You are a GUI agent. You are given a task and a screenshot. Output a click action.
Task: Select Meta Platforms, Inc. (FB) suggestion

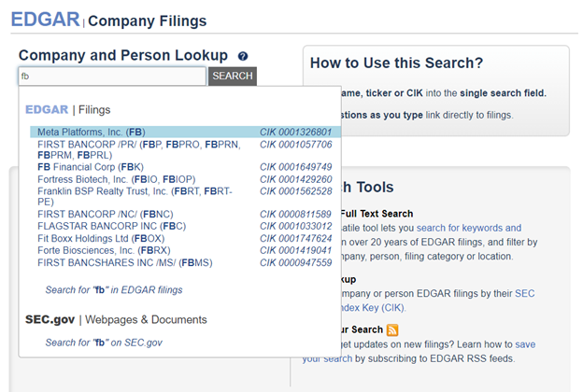185,132
